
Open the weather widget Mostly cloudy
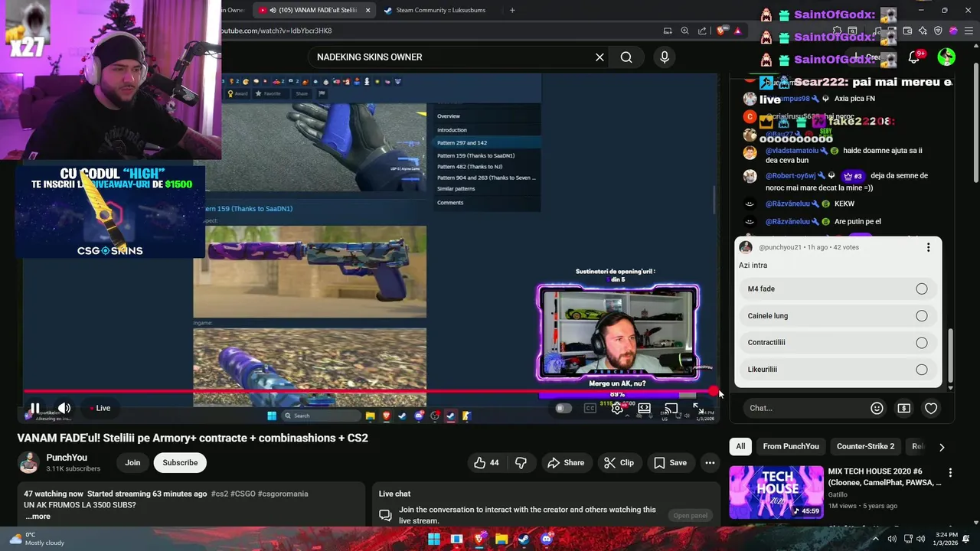pyautogui.click(x=35, y=539)
